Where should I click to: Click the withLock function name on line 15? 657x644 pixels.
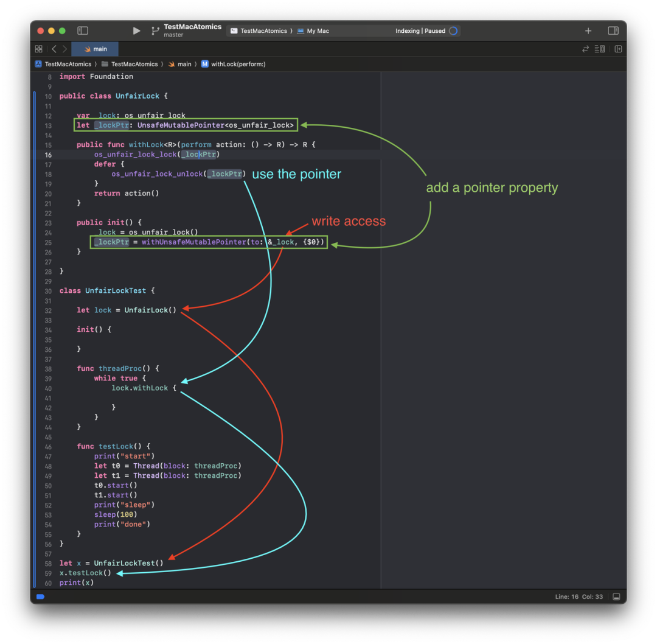click(x=146, y=145)
